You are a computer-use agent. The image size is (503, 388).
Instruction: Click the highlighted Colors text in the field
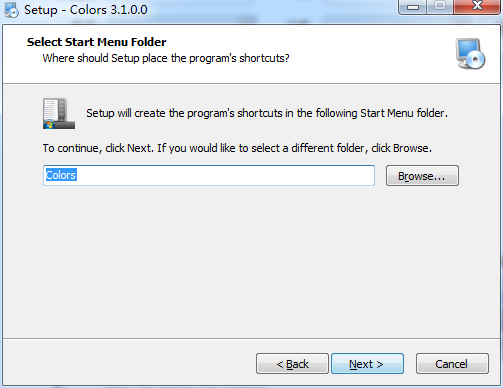(61, 175)
